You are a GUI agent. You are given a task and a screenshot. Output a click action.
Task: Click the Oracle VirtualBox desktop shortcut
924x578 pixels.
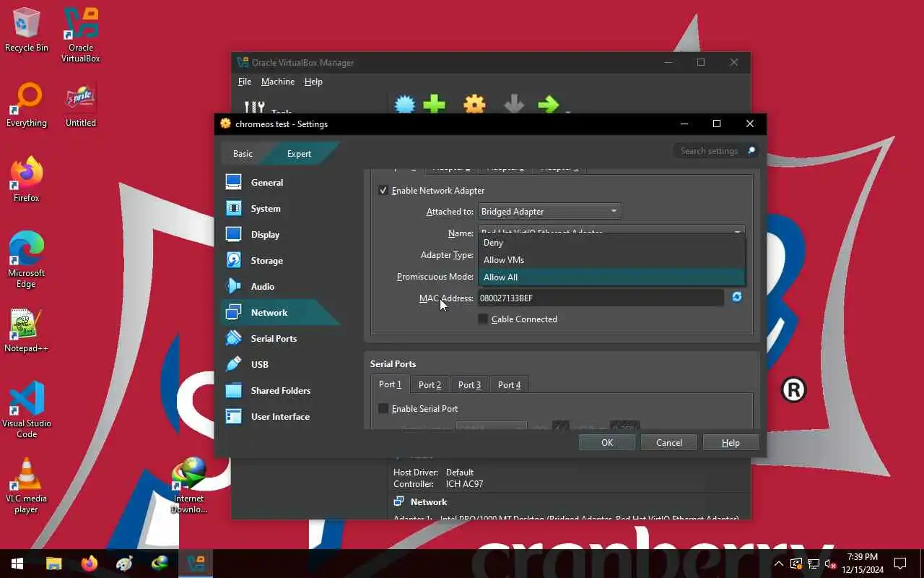click(x=81, y=35)
